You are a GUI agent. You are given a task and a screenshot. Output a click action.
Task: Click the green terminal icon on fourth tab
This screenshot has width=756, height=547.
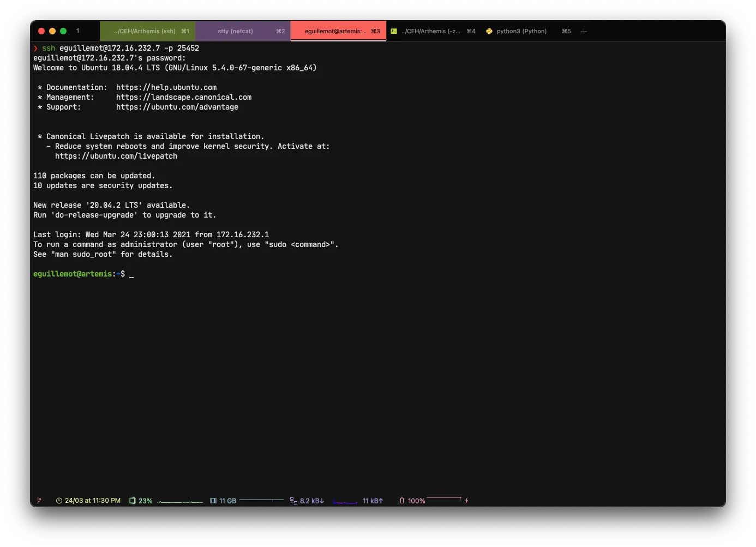[394, 31]
